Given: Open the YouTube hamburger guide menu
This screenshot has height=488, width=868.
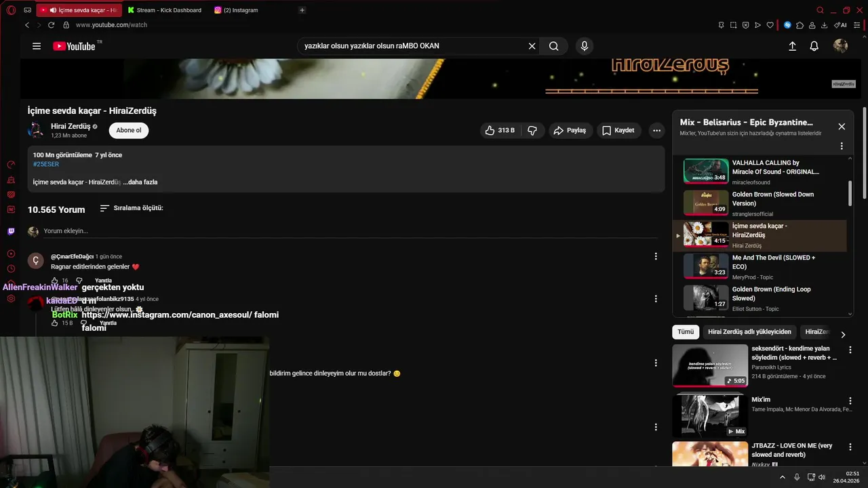Looking at the screenshot, I should (37, 46).
